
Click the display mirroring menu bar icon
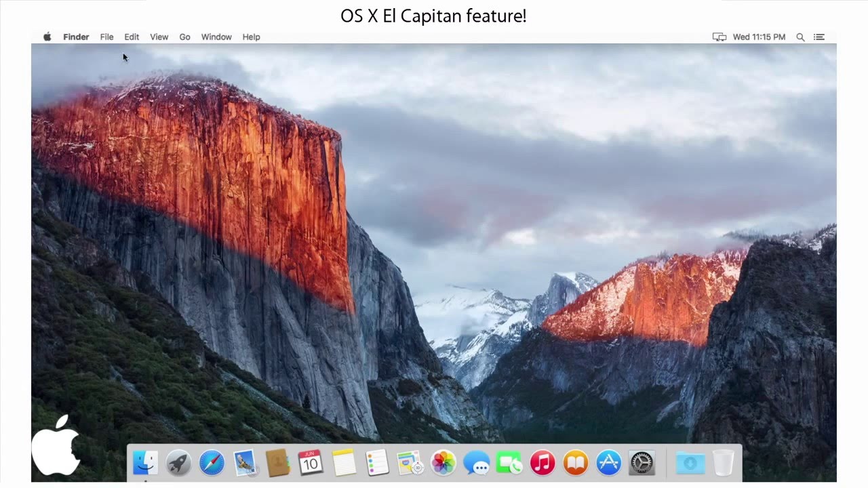[x=719, y=37]
